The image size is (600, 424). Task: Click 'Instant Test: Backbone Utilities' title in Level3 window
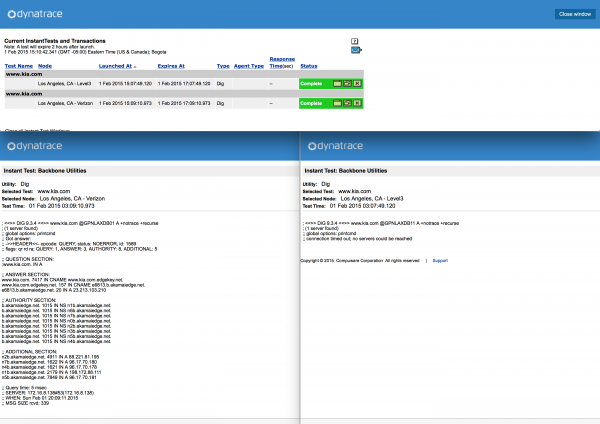[x=346, y=171]
